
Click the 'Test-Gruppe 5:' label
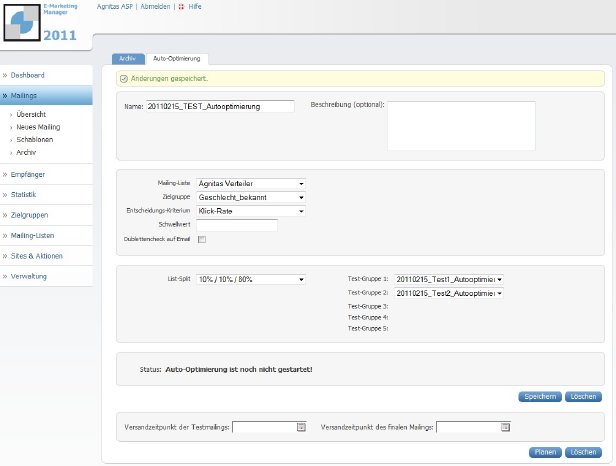click(x=368, y=328)
